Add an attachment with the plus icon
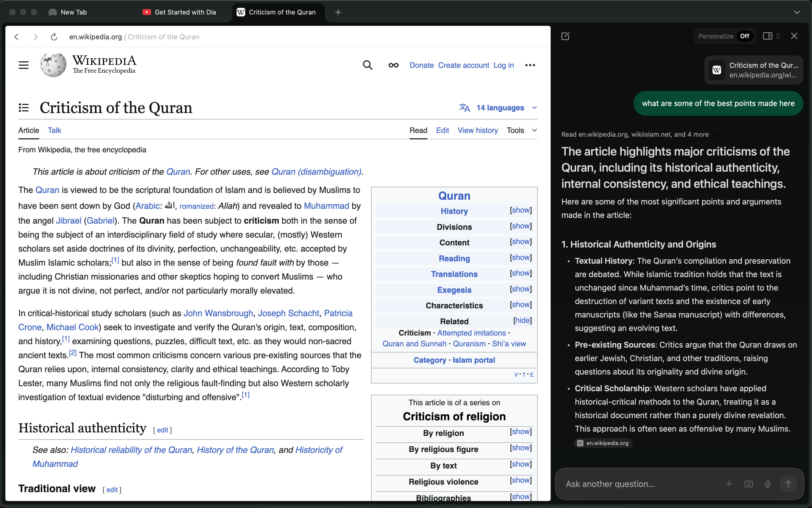 click(729, 484)
